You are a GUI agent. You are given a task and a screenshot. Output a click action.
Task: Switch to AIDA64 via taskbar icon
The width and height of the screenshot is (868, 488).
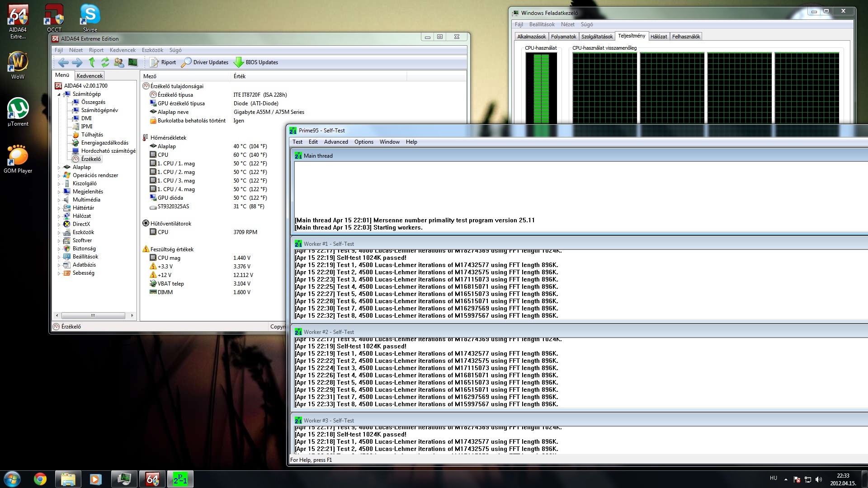click(152, 479)
